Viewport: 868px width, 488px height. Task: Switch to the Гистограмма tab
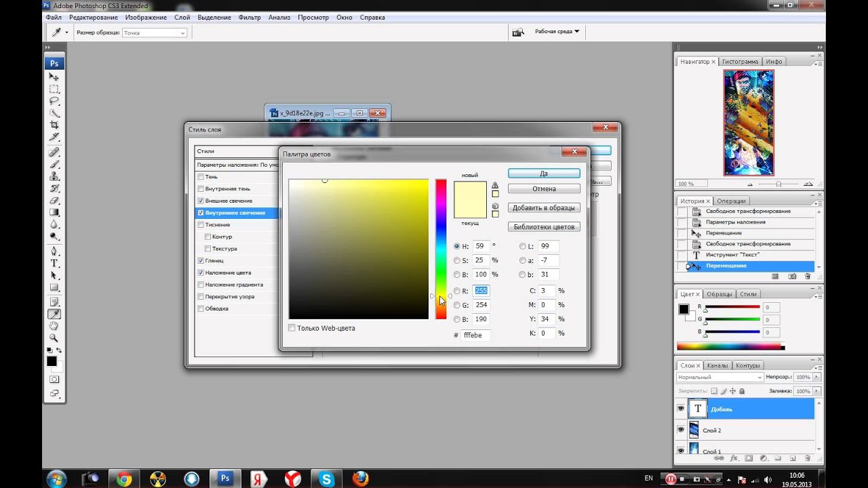tap(740, 62)
